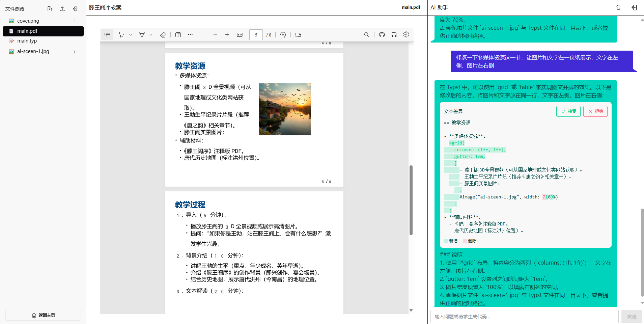Open the cover.png context menu
This screenshot has width=644, height=324.
(x=74, y=21)
